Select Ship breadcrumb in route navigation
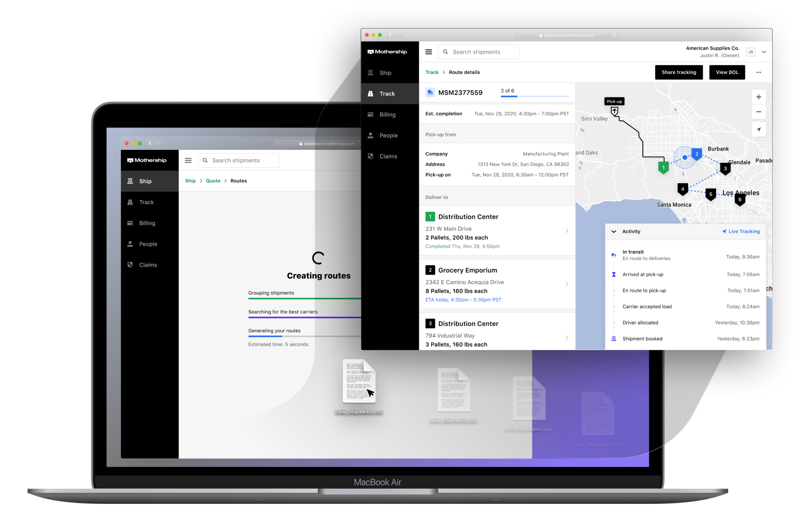Screen dimensions: 812x520 [190, 181]
